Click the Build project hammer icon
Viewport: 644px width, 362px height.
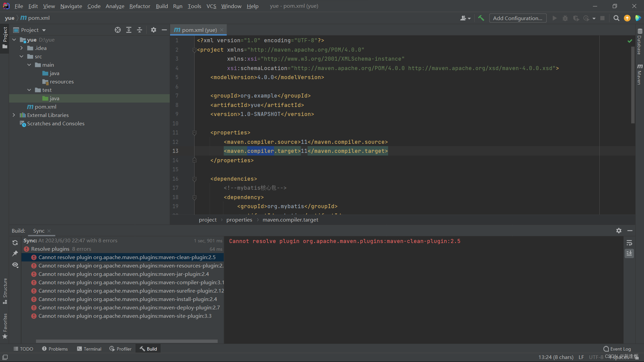481,18
